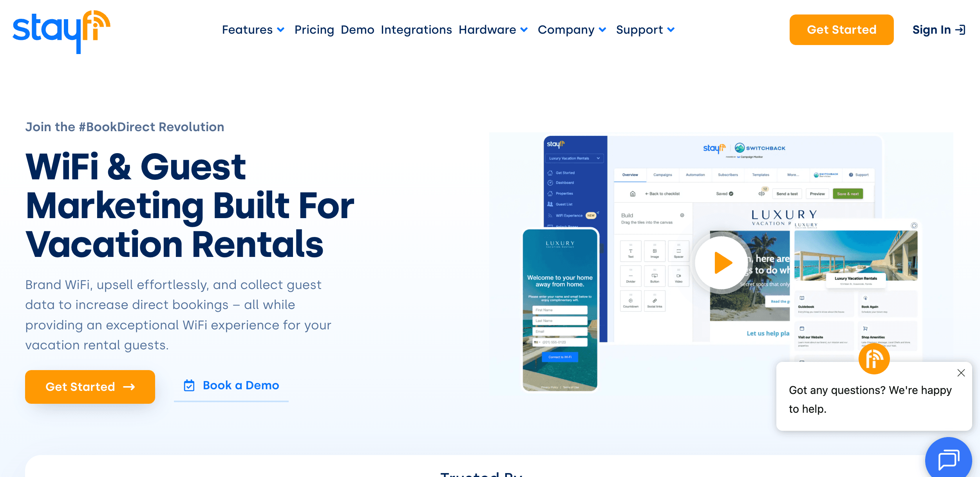Go to the Pricing page
Screen dimensions: 980x477
(x=314, y=30)
